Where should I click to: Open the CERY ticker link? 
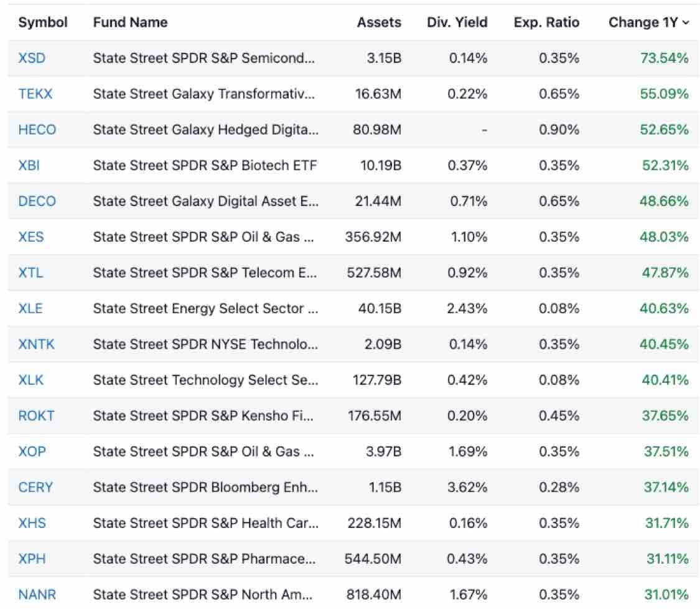coord(35,487)
